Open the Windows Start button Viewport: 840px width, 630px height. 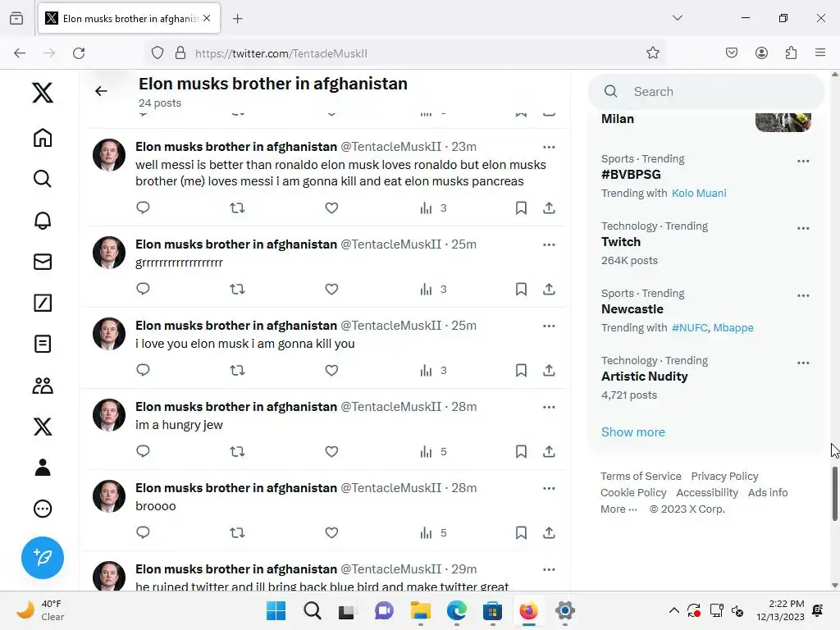coord(276,610)
